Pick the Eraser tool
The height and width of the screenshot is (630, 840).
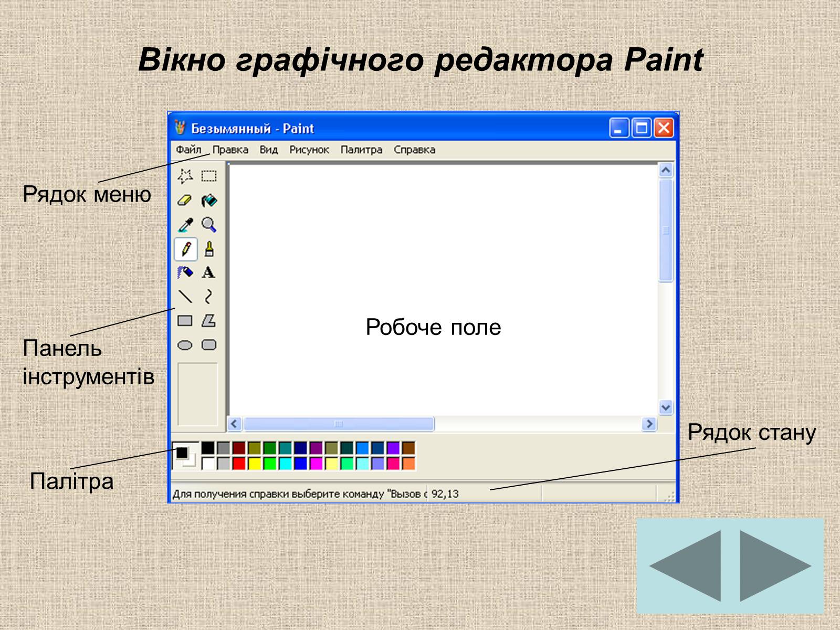click(185, 200)
